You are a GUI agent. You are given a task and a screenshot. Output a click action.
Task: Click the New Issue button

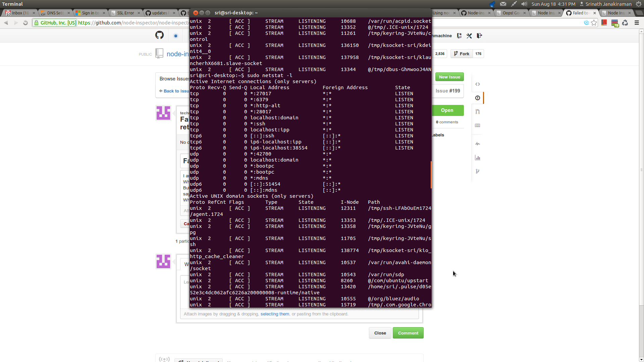(449, 77)
